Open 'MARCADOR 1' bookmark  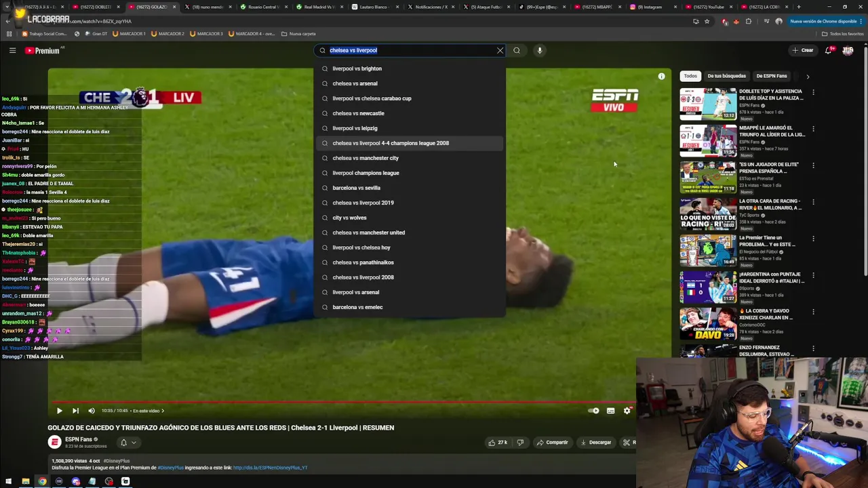coord(129,34)
